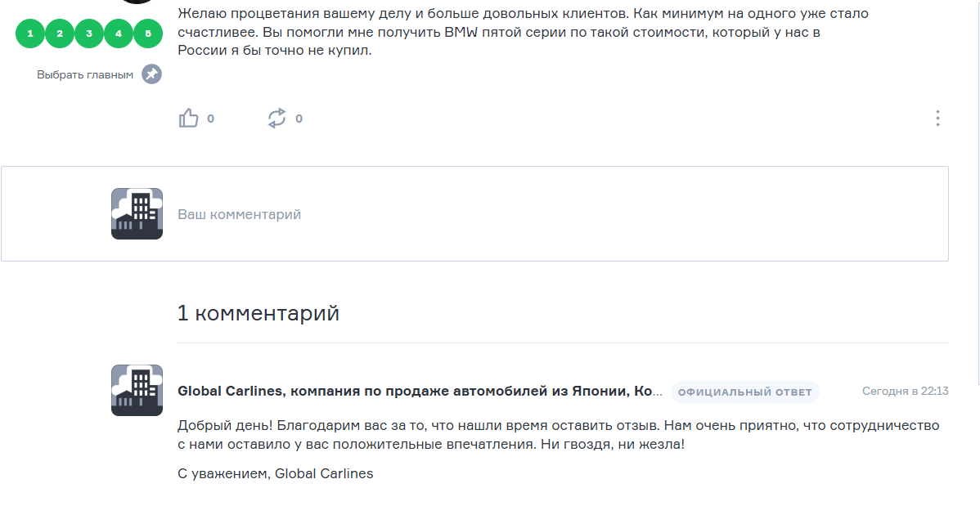Screen dimensions: 980x506
Task: Select rating circle number 5
Action: point(147,34)
